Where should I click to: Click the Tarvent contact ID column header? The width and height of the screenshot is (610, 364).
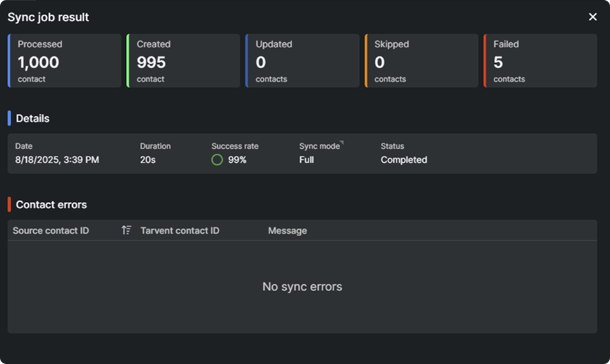coord(179,231)
